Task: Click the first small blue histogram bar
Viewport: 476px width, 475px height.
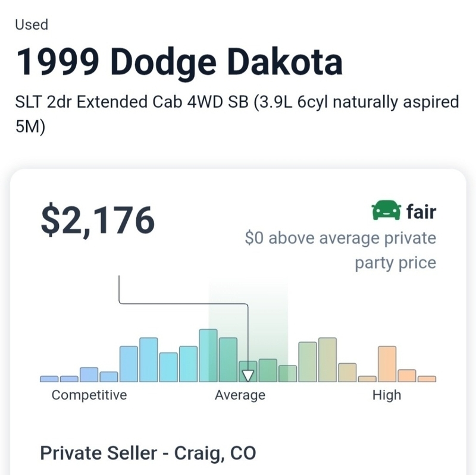Action: (x=49, y=379)
